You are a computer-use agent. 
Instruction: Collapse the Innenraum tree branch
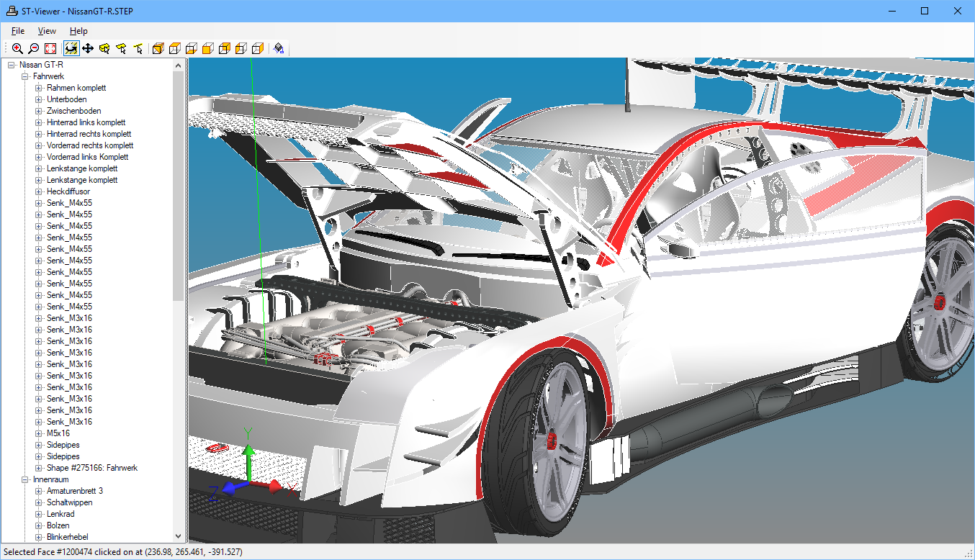point(24,479)
